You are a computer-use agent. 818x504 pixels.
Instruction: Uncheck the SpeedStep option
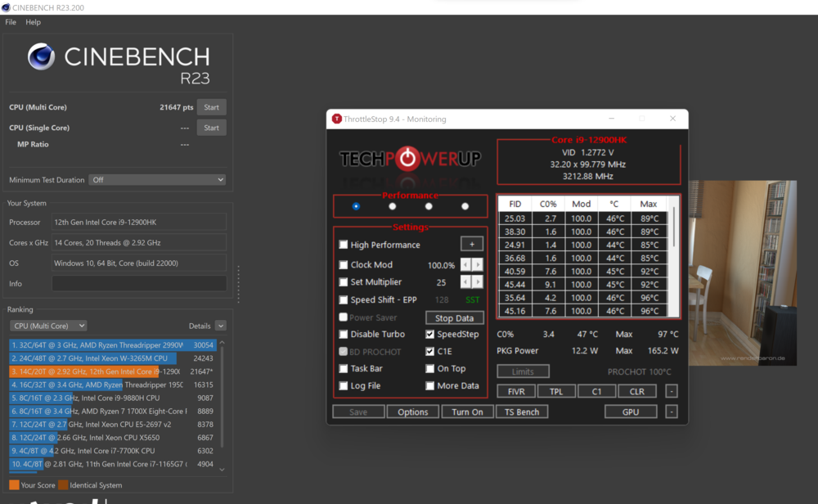coord(430,334)
